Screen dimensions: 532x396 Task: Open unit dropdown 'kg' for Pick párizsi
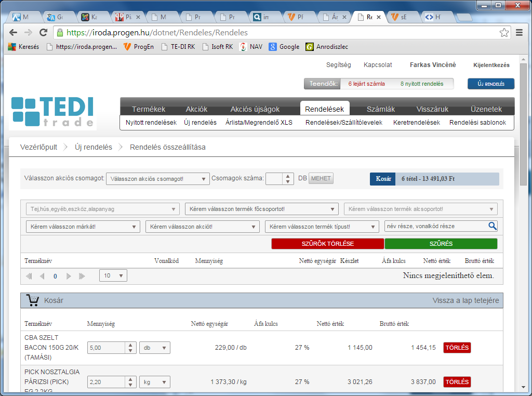(155, 382)
